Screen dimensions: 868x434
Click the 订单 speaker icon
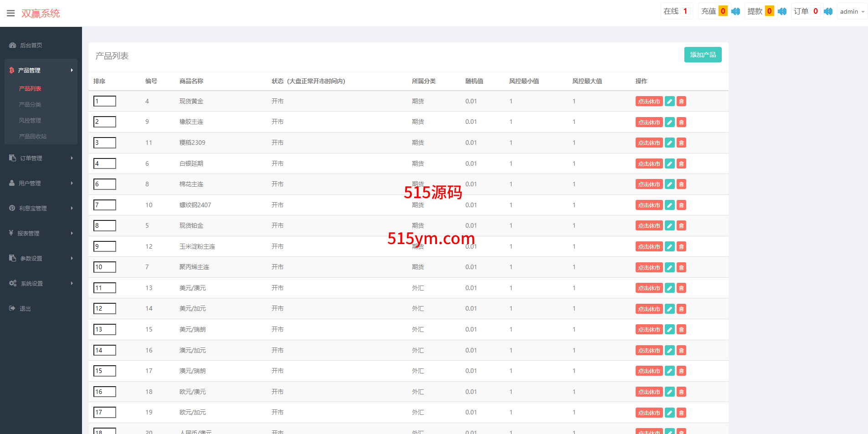point(828,11)
